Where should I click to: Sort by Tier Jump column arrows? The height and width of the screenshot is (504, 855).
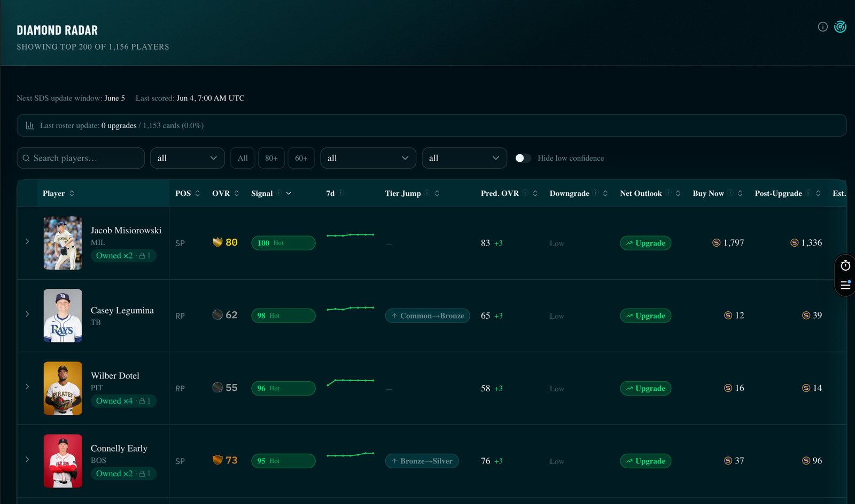click(437, 193)
